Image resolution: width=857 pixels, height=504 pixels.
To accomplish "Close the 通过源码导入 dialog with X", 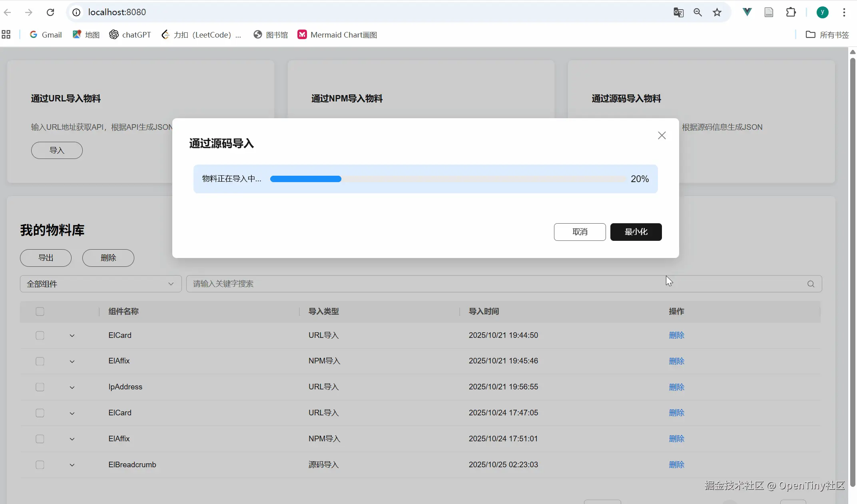I will click(662, 135).
